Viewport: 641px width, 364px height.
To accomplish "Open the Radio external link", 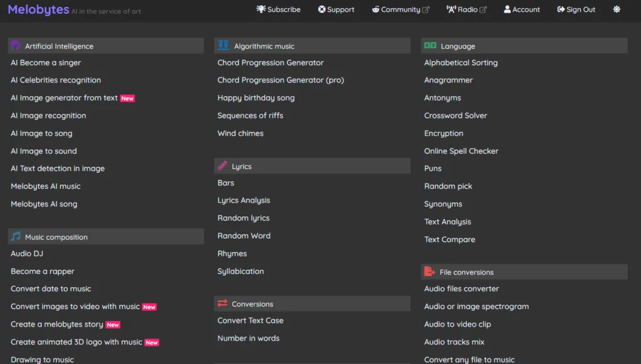I will (x=466, y=9).
